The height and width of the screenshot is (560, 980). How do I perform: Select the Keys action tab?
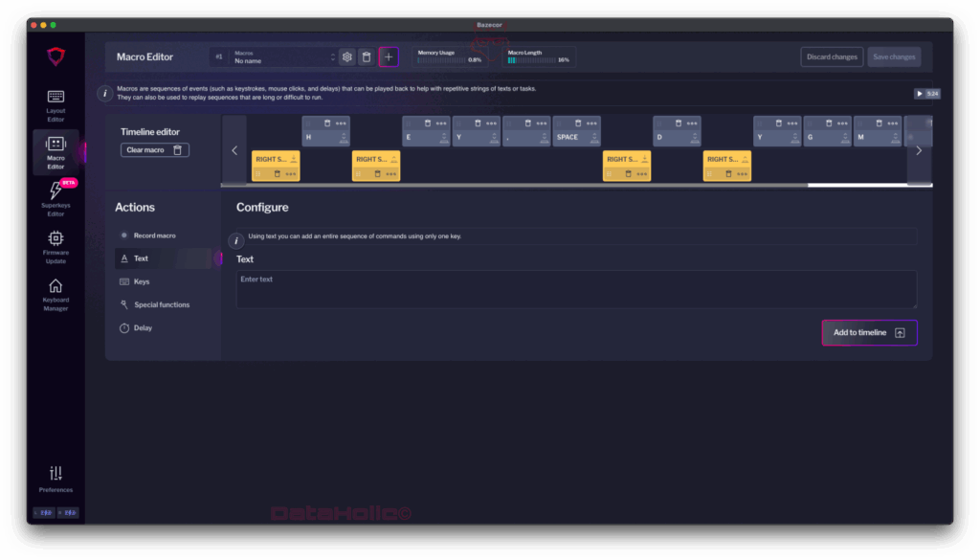tap(142, 281)
